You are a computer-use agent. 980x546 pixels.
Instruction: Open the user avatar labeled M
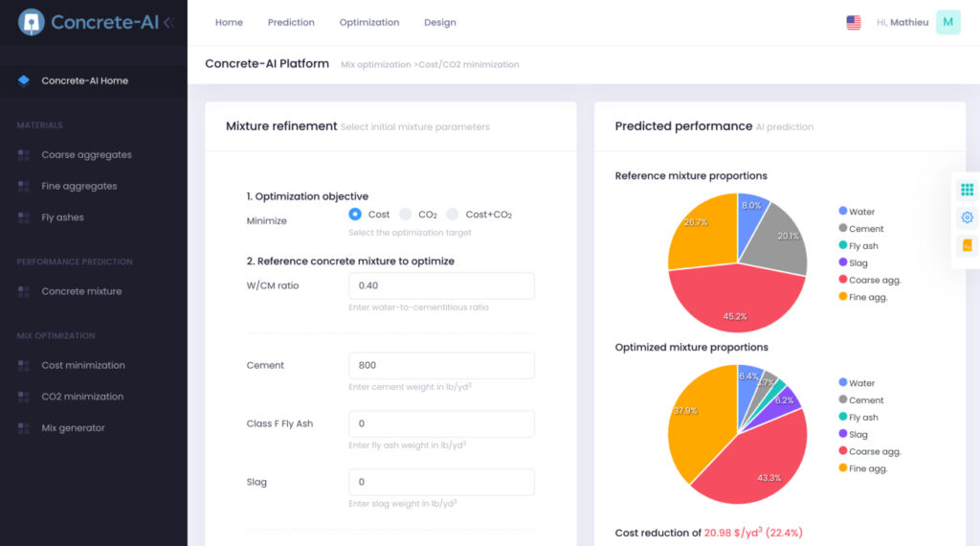click(x=947, y=22)
